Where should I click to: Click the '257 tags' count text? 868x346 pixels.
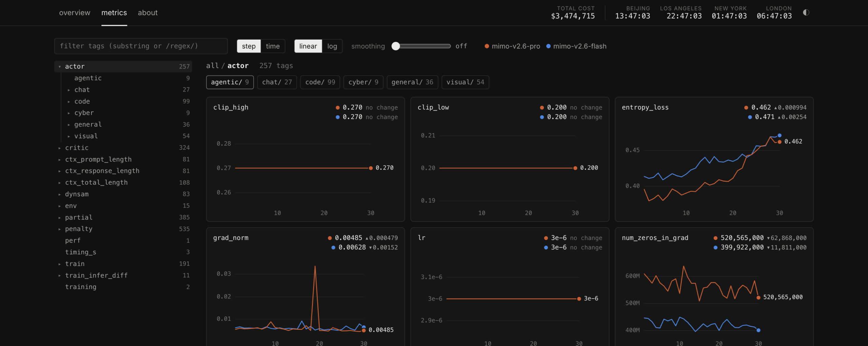coord(276,66)
